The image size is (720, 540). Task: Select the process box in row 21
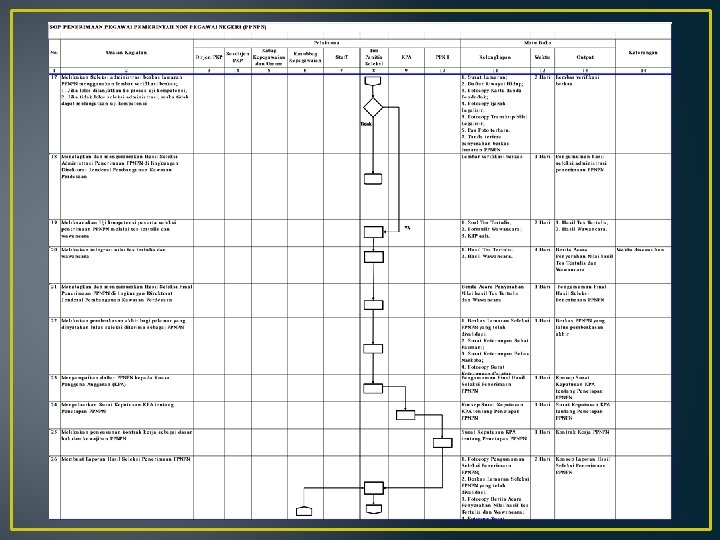coord(373,305)
